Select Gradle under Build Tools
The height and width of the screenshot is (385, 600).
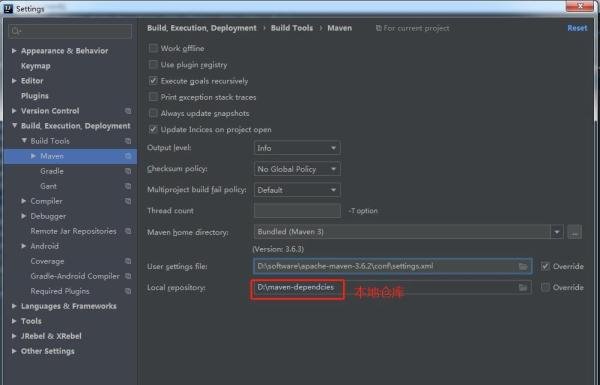coord(52,171)
